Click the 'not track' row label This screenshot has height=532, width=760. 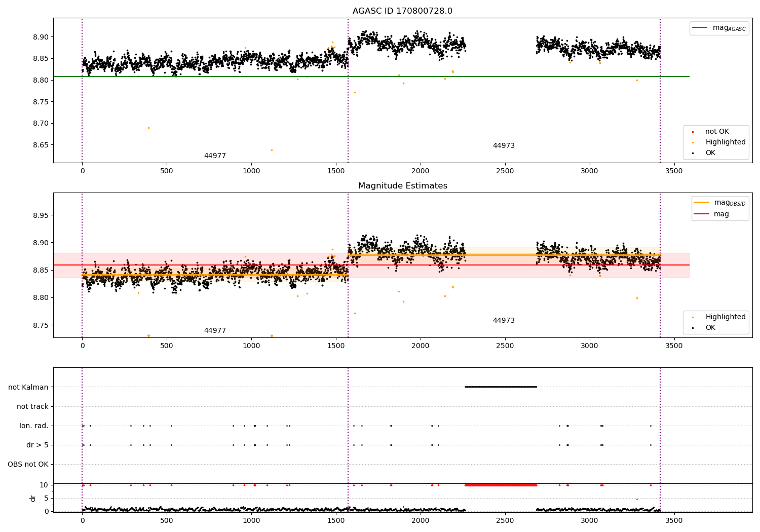32,406
